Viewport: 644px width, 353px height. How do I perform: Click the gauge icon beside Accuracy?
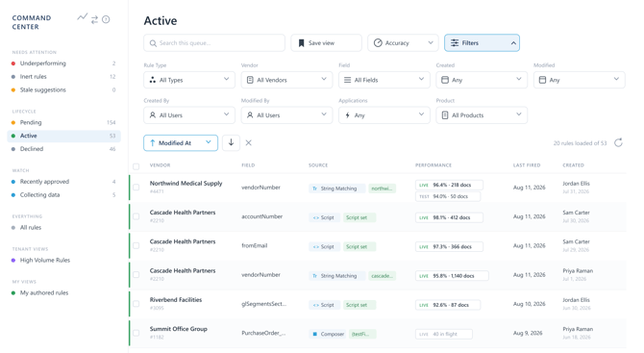tap(378, 42)
